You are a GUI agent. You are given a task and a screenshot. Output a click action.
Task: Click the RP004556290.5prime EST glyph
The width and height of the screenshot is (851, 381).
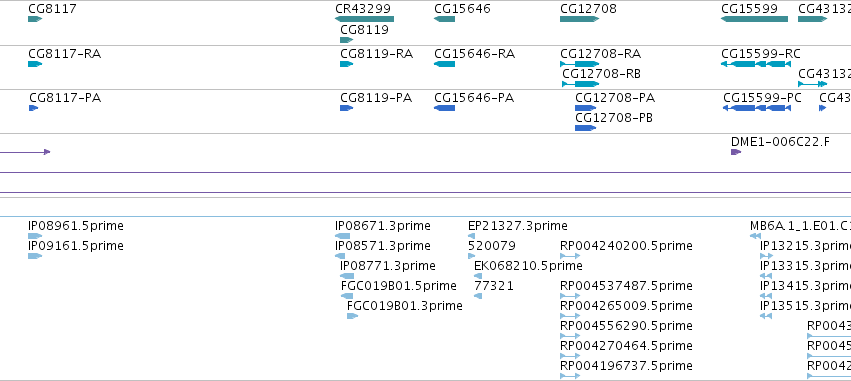(570, 336)
